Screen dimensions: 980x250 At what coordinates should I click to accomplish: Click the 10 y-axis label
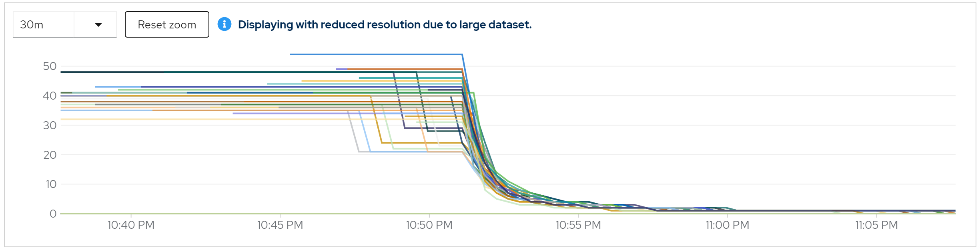click(51, 184)
